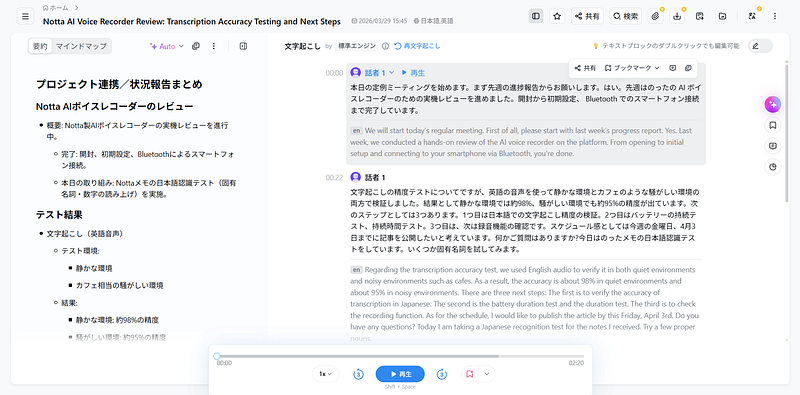Screen dimensions: 800x395
Task: Select bullet 文字起こし（英語音声）
Action: pyautogui.click(x=85, y=234)
